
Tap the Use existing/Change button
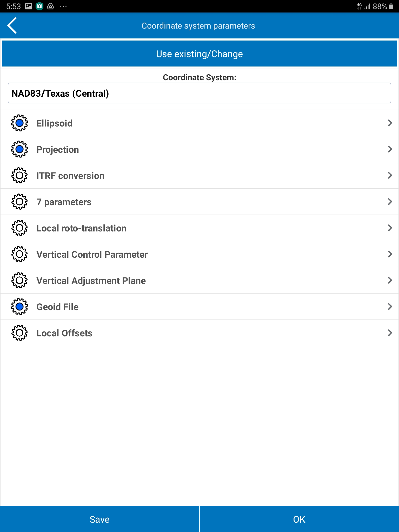199,54
